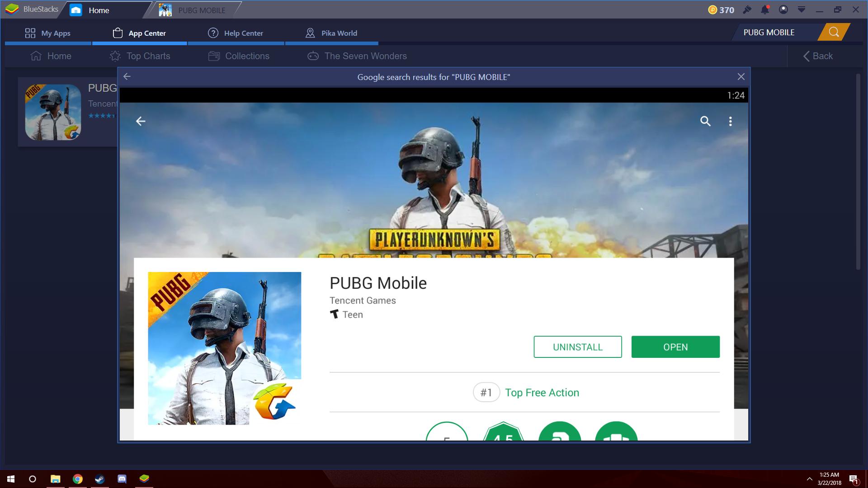Screen dimensions: 868x488
Task: Click the pin/thumbtack icon in toolbar
Action: [748, 10]
